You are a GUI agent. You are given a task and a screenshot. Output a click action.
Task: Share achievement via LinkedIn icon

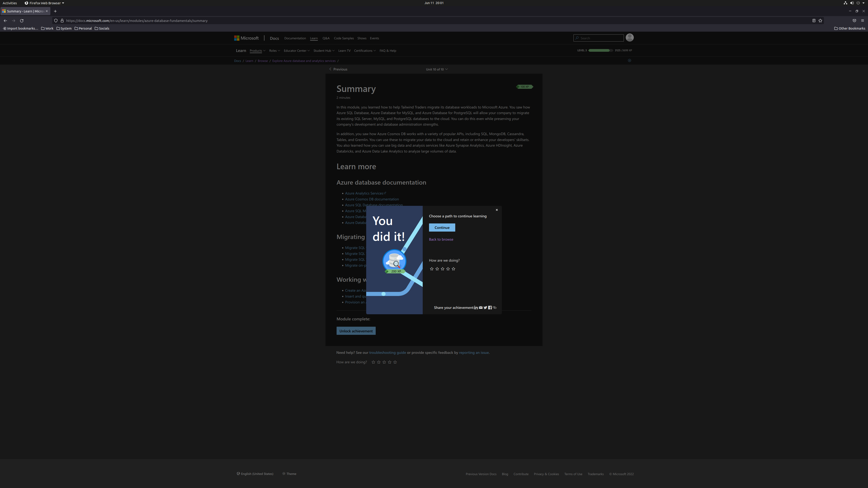[x=476, y=307]
